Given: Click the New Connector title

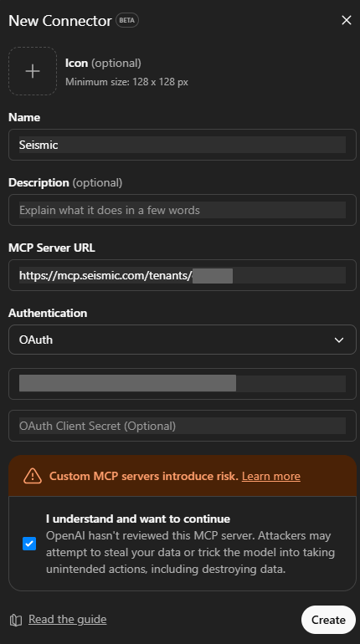Looking at the screenshot, I should [60, 21].
